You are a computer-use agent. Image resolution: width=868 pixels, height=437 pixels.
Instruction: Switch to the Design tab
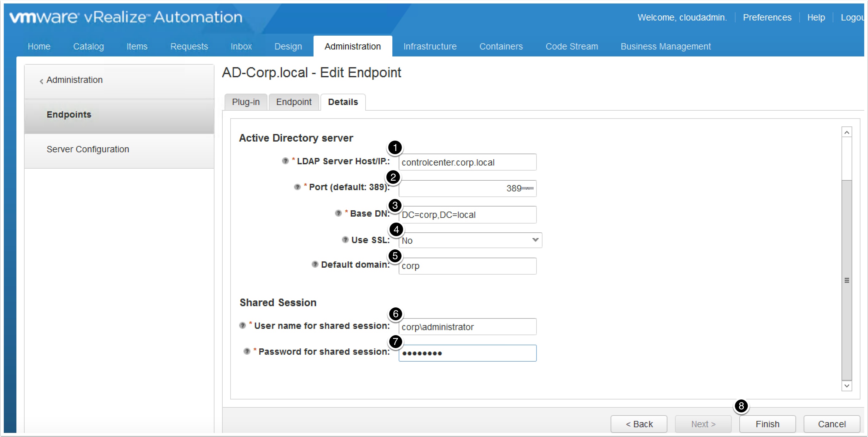[288, 46]
